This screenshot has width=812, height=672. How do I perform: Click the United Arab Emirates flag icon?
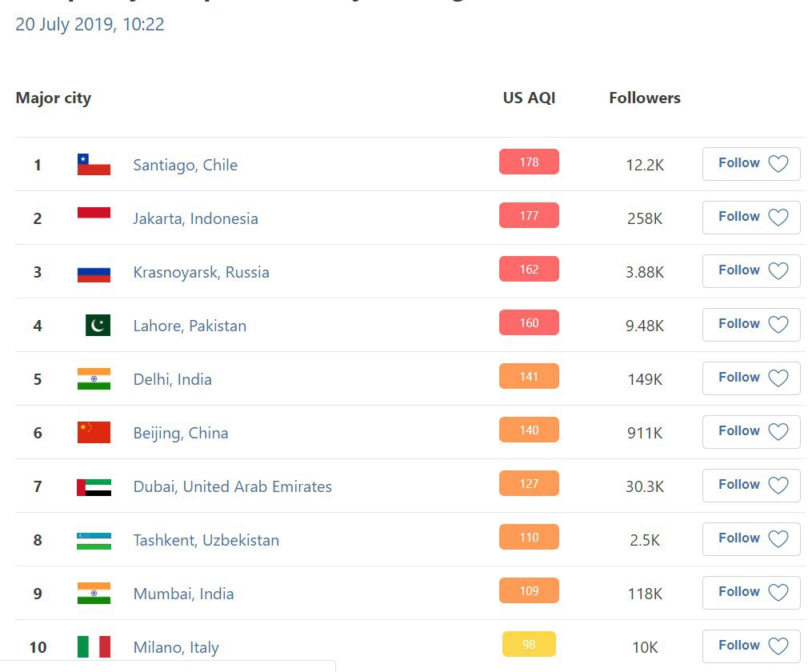(94, 487)
